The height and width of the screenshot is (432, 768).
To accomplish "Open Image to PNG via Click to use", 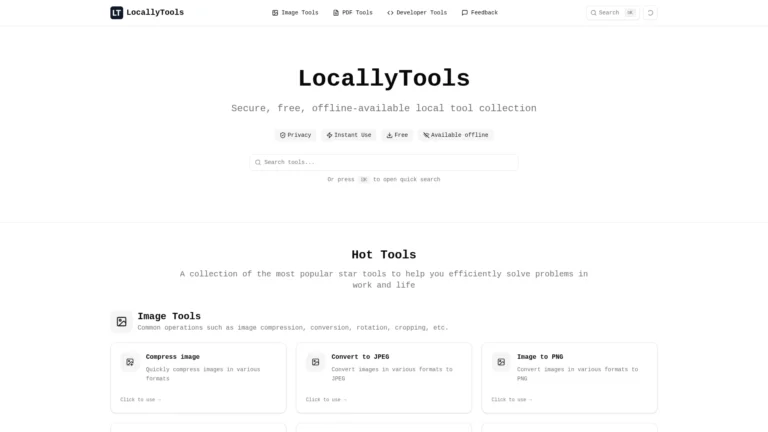I will pyautogui.click(x=512, y=399).
